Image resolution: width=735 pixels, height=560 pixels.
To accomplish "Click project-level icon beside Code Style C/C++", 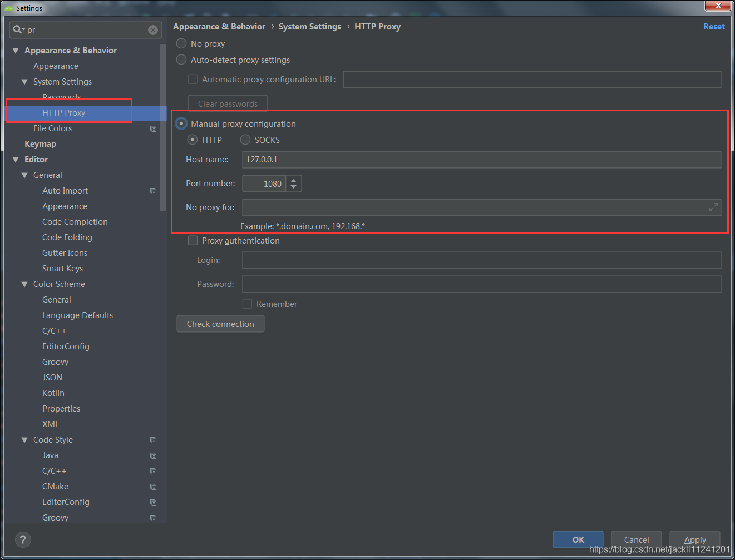I will click(154, 471).
